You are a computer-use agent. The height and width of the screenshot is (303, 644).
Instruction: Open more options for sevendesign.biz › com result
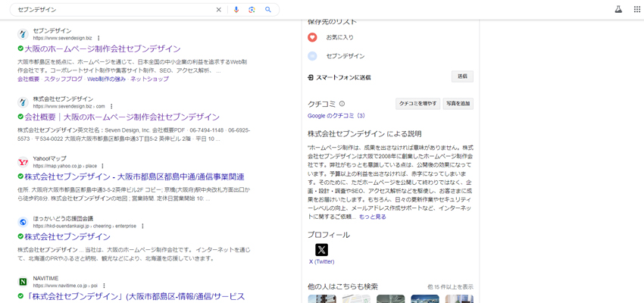(x=111, y=106)
